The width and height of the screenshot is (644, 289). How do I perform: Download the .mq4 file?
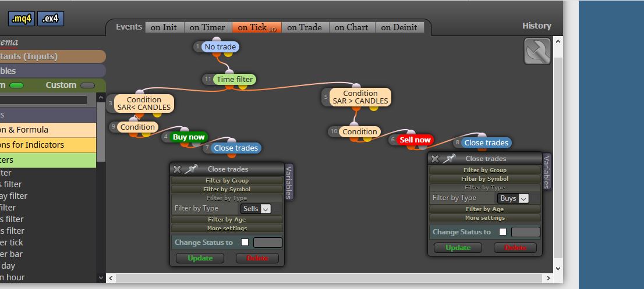(x=22, y=19)
